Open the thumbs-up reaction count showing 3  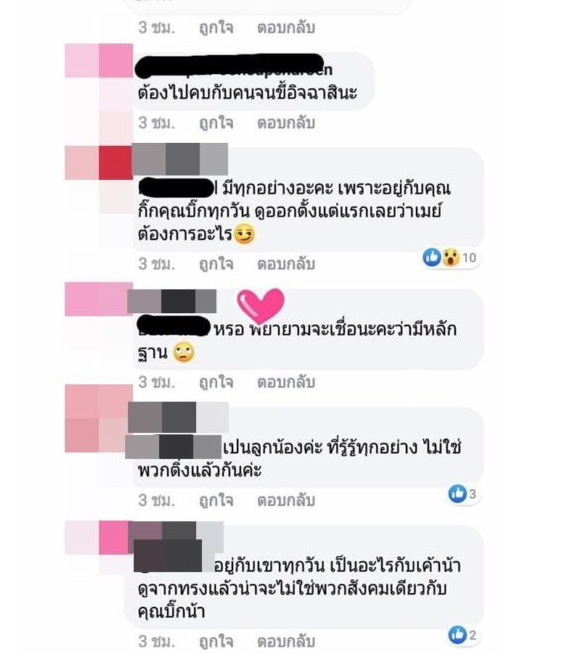click(462, 493)
